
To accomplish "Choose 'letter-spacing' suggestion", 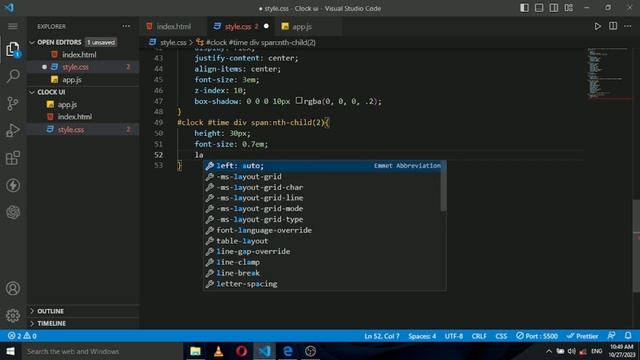I will pyautogui.click(x=322, y=284).
